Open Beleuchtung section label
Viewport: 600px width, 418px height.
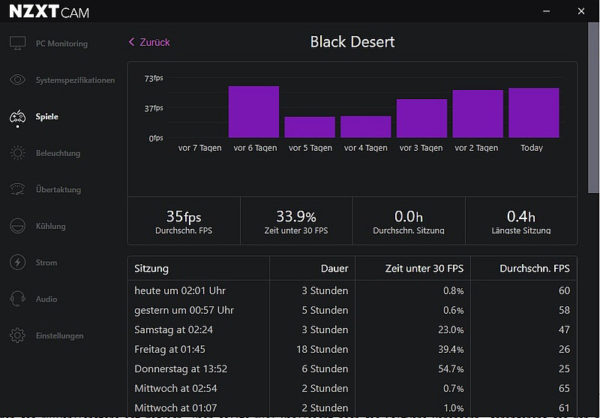(x=58, y=153)
